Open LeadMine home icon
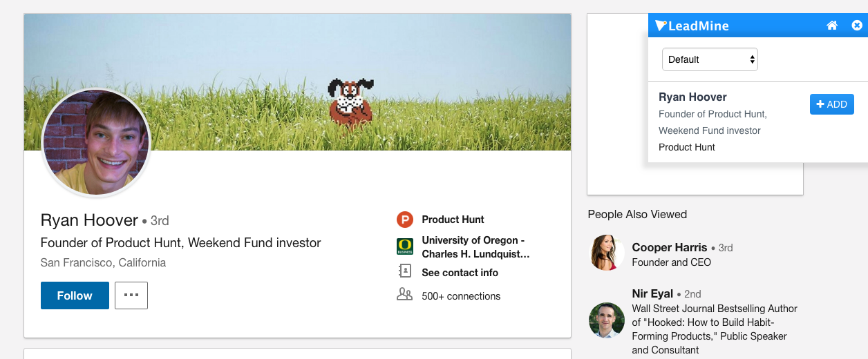 coord(832,26)
